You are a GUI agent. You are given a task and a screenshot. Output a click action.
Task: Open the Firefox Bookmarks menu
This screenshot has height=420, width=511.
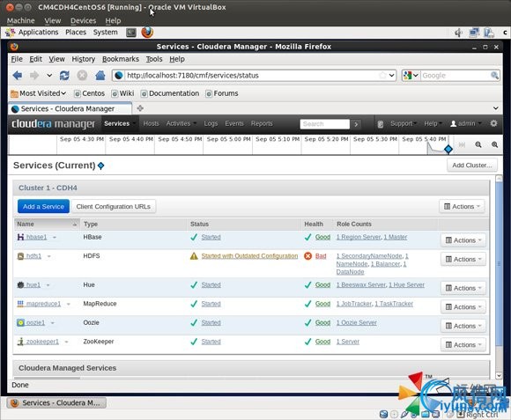tap(121, 59)
